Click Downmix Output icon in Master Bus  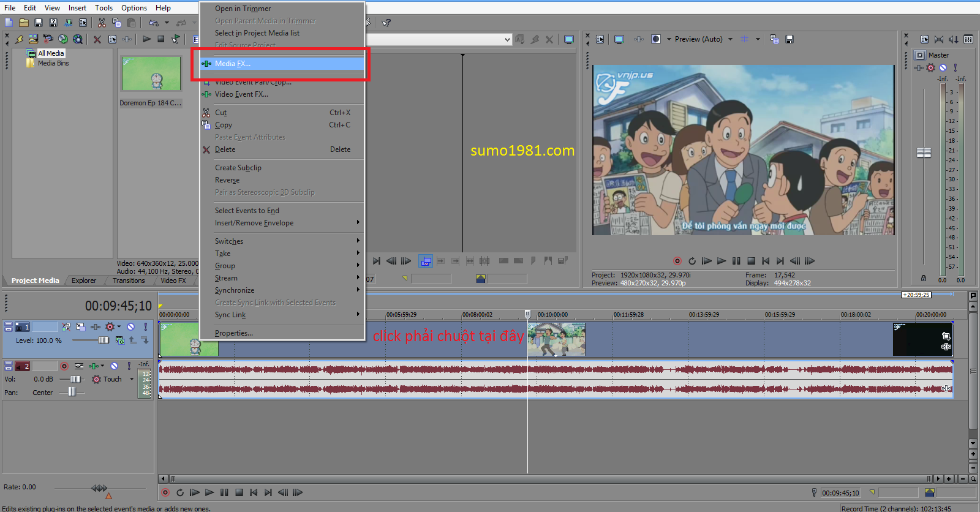pyautogui.click(x=939, y=39)
